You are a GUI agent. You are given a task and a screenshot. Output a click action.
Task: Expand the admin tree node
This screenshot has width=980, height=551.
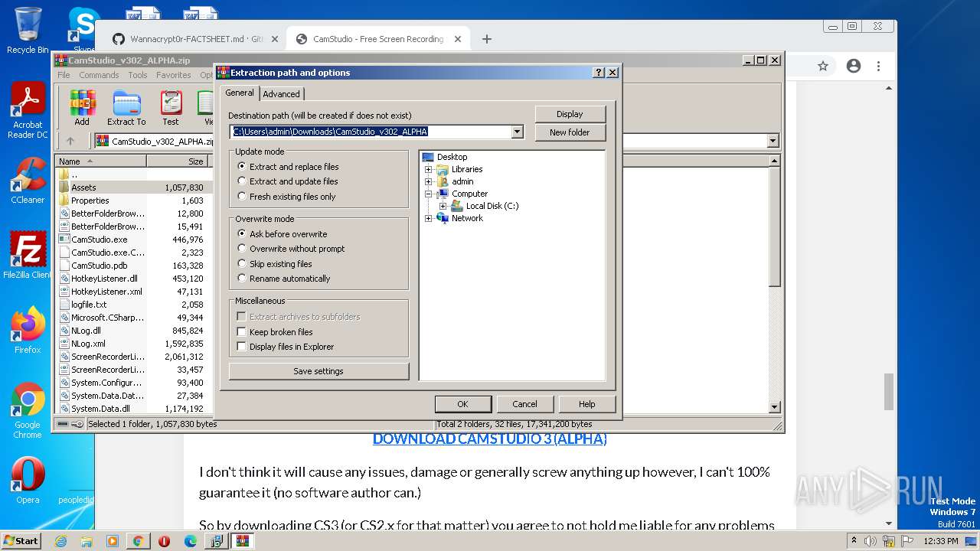point(429,181)
